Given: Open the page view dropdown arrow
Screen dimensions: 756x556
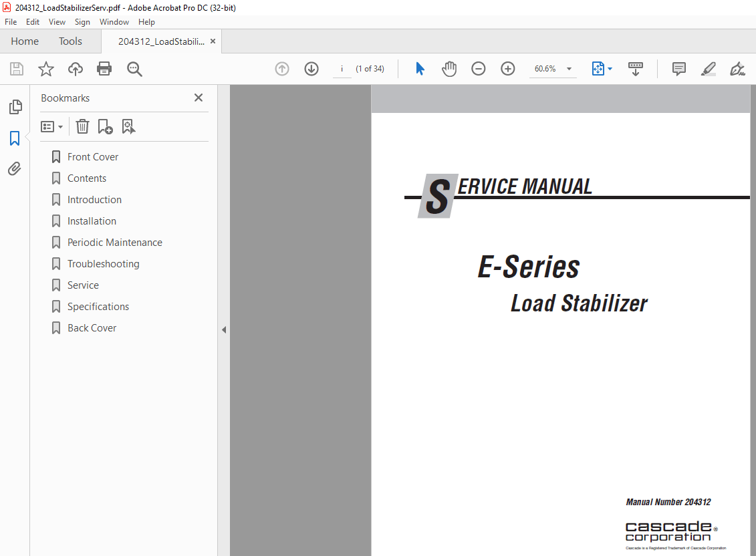Looking at the screenshot, I should point(609,68).
